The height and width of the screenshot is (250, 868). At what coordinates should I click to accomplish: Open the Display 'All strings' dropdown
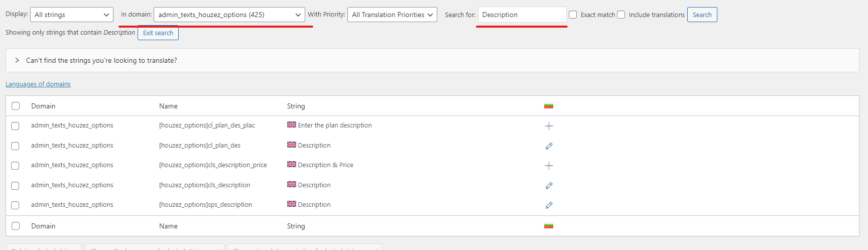72,15
